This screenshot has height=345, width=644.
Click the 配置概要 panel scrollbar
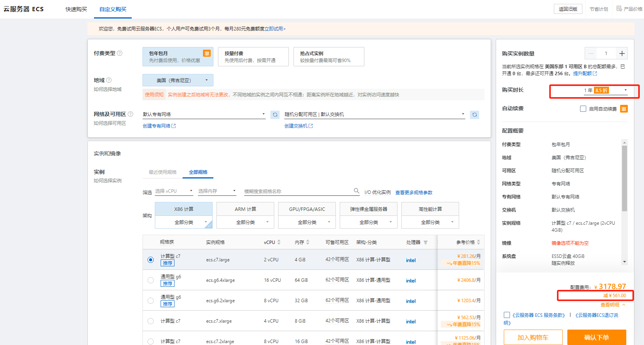click(x=624, y=178)
